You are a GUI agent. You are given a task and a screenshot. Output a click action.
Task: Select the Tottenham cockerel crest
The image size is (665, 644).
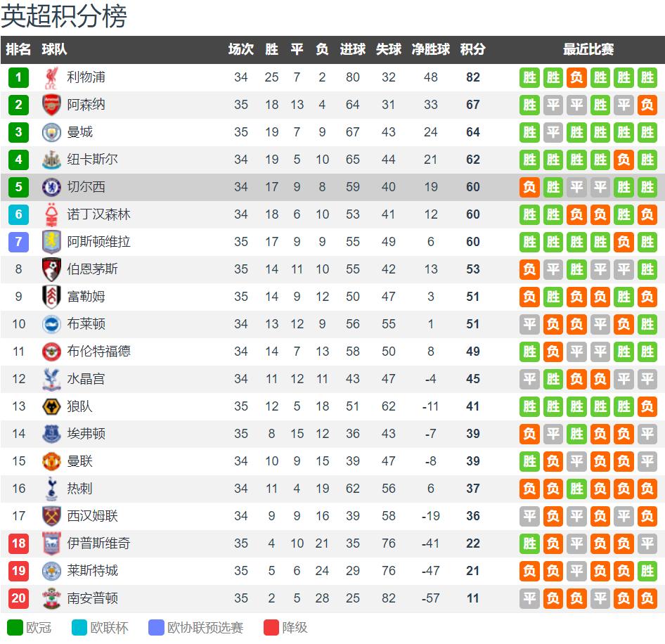(x=51, y=489)
